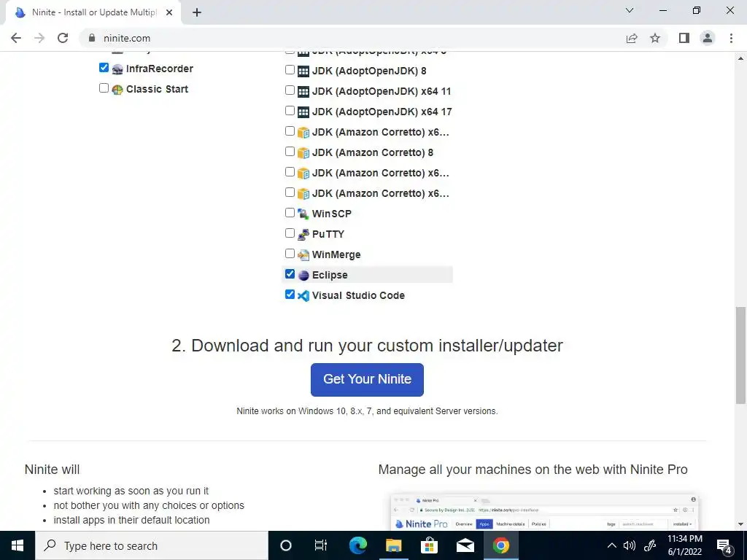Check the JDK (AdoptOpenJDK) x64 11 checkbox
Screen dimensions: 747x560
click(290, 90)
